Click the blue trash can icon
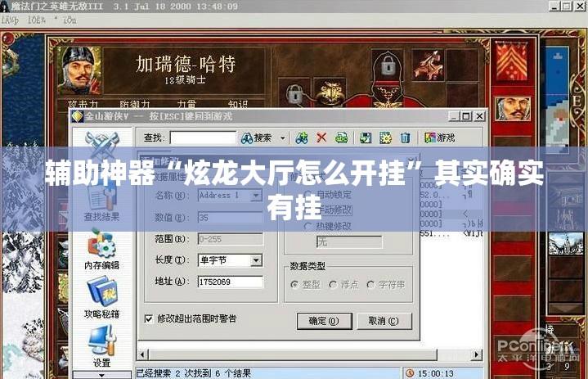Viewport: 588px width, 379px height. point(405,138)
